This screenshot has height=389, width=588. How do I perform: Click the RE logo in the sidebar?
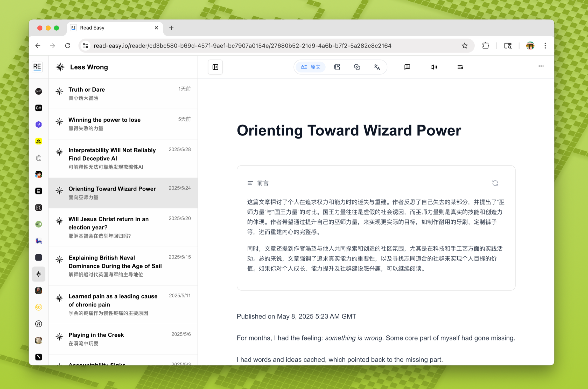[37, 67]
